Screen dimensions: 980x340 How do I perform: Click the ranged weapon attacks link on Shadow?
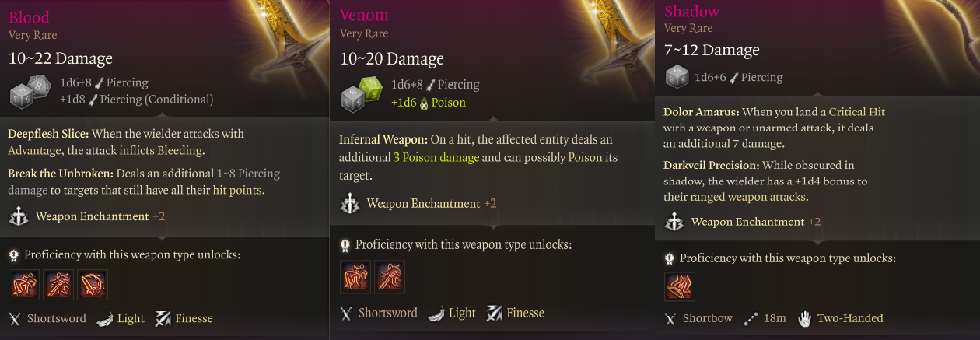click(x=747, y=198)
